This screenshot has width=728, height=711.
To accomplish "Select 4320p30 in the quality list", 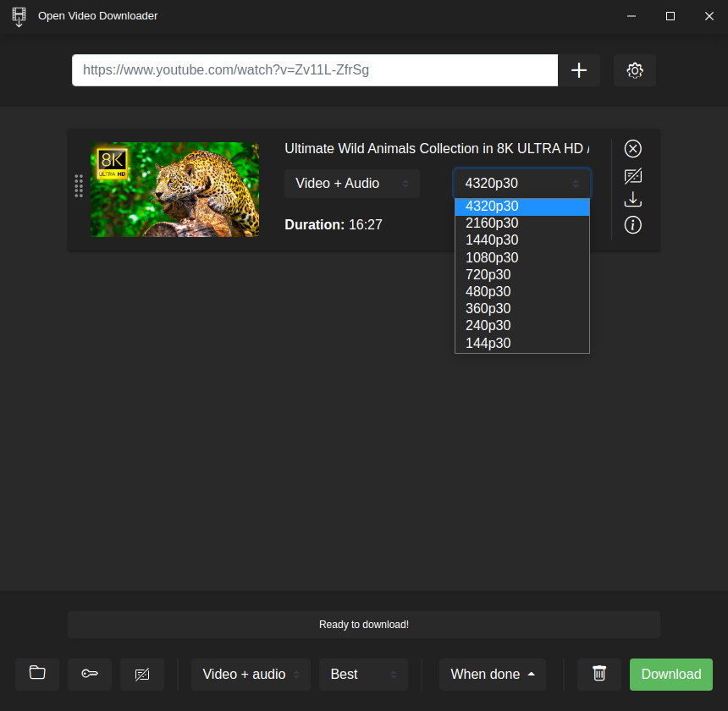I will (x=521, y=207).
